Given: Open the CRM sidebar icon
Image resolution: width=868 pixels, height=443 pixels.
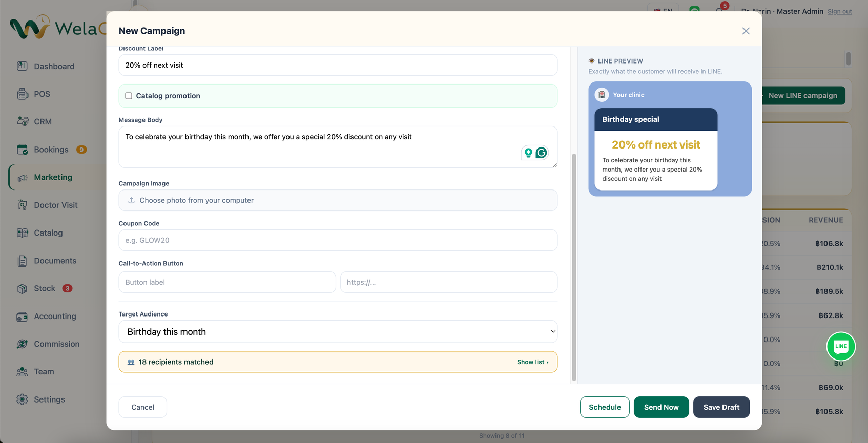Looking at the screenshot, I should [22, 121].
